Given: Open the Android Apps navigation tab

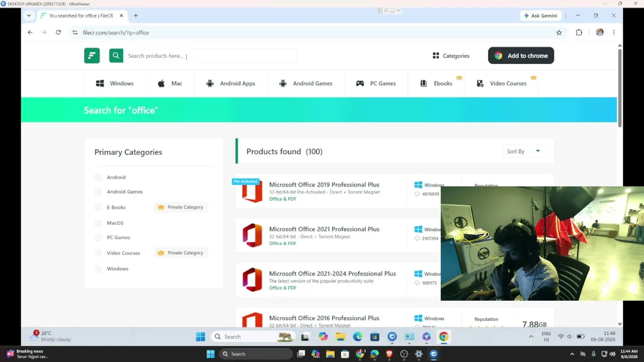Looking at the screenshot, I should tap(230, 83).
